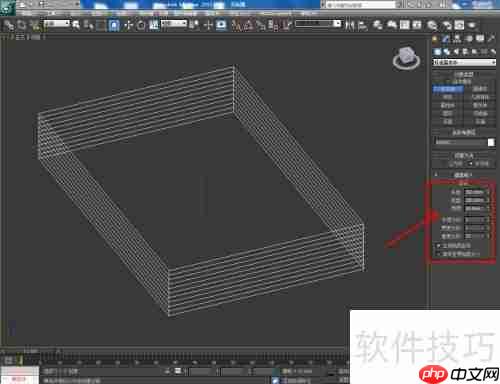Image resolution: width=500 pixels, height=384 pixels.
Task: Activate the Select and Move tool
Action: coord(128,25)
